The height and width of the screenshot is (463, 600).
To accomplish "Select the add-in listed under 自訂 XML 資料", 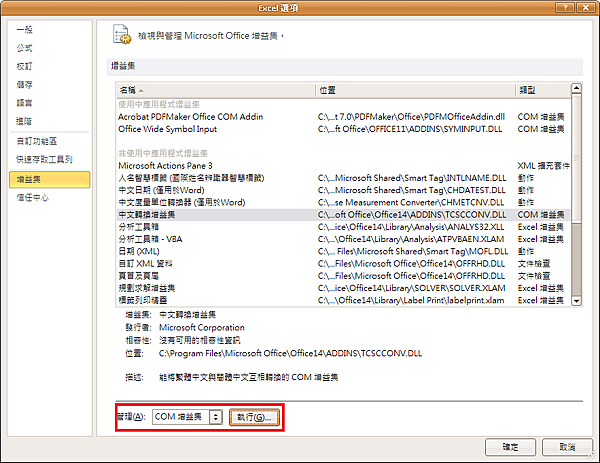I will click(343, 276).
